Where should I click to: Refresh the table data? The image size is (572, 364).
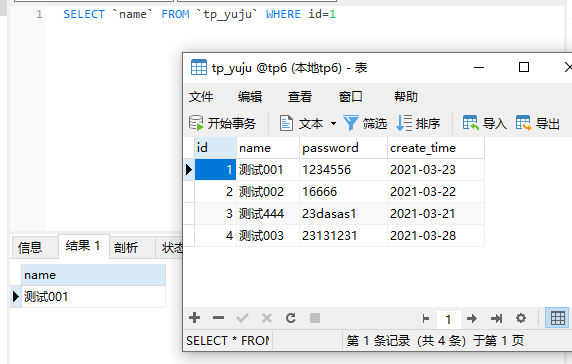pyautogui.click(x=291, y=318)
